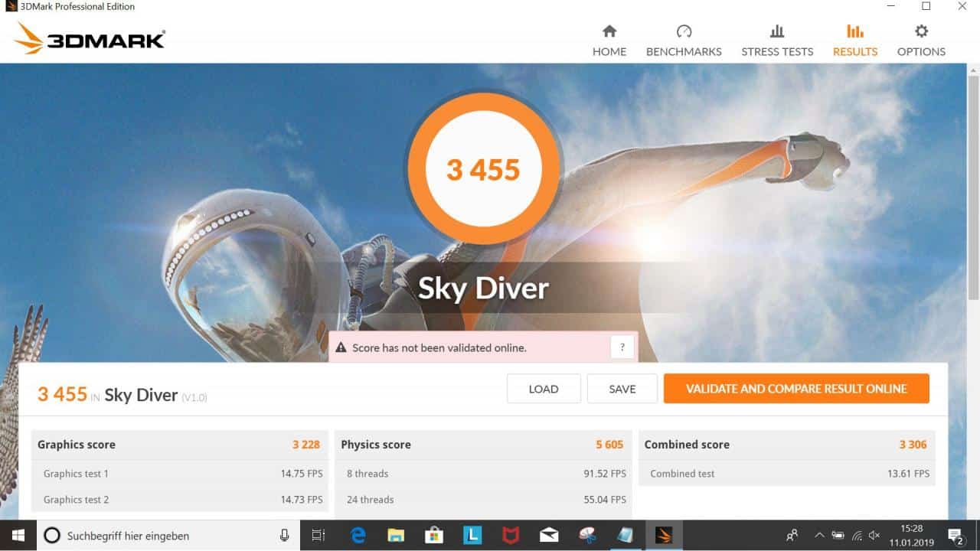Click VALIDATE AND COMPARE RESULT ONLINE

(x=796, y=389)
